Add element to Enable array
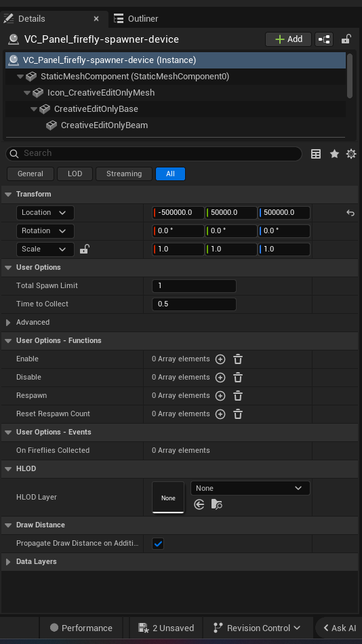 [220, 359]
